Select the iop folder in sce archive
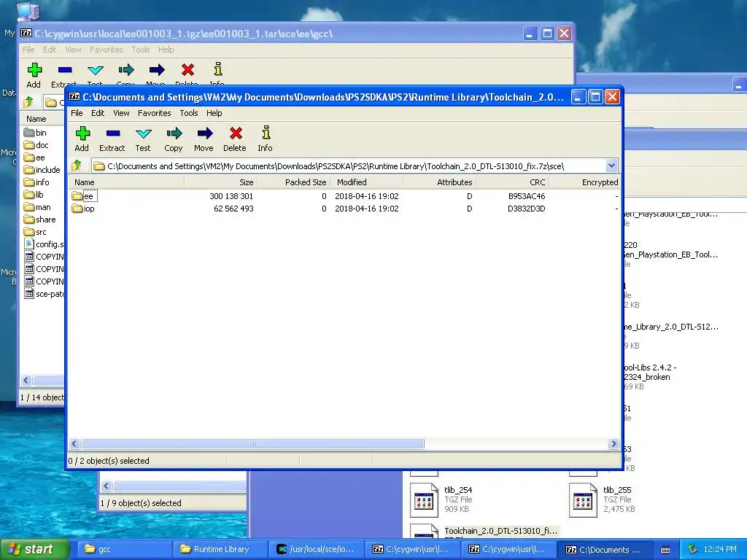The image size is (747, 560). coord(83,209)
